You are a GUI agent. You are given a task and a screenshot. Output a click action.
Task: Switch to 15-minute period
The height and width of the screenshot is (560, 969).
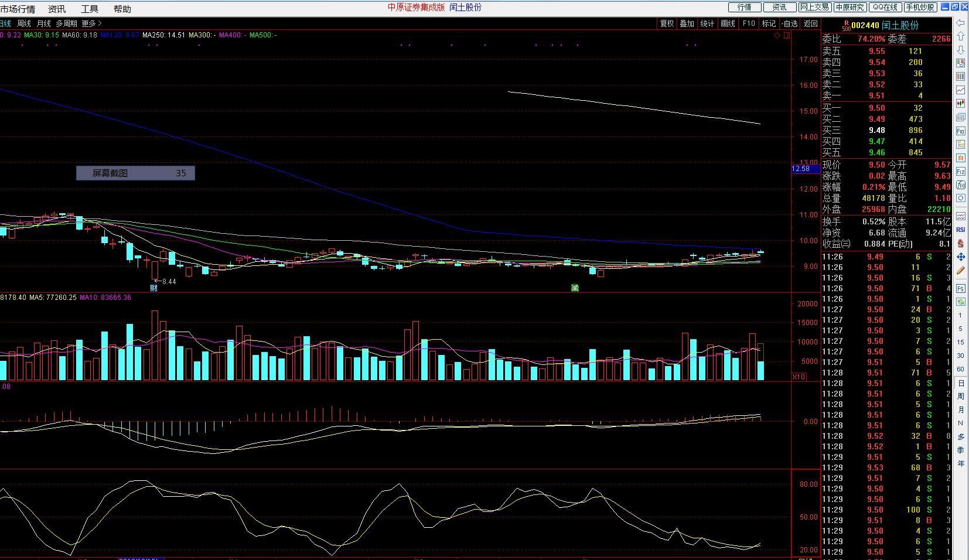[x=960, y=342]
